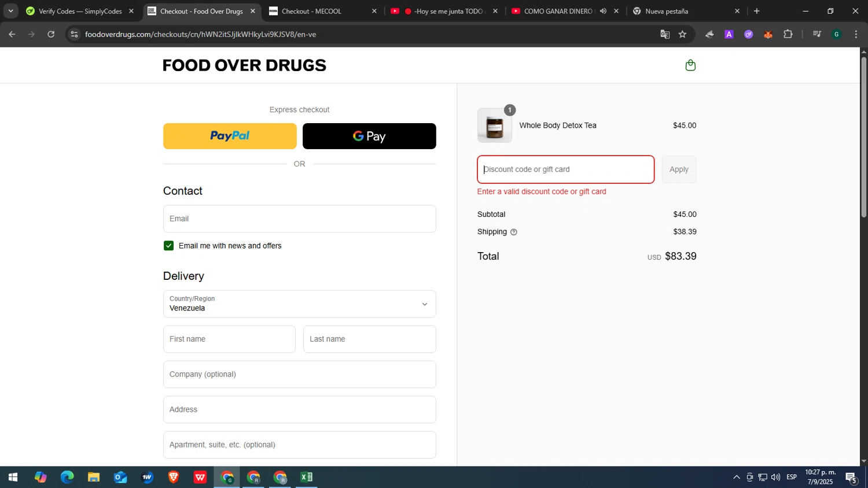View site information icon beside URL
Image resolution: width=868 pixels, height=488 pixels.
point(74,34)
